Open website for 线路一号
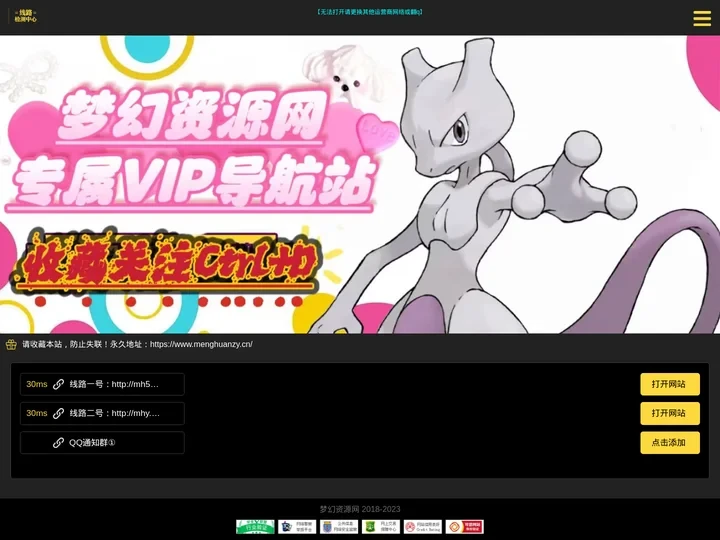Viewport: 720px width, 540px height. [x=670, y=384]
